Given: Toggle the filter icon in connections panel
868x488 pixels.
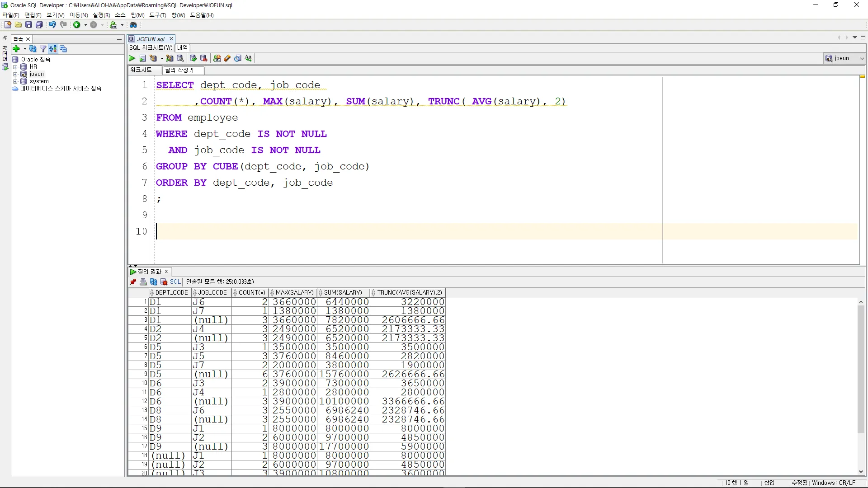Looking at the screenshot, I should point(43,49).
